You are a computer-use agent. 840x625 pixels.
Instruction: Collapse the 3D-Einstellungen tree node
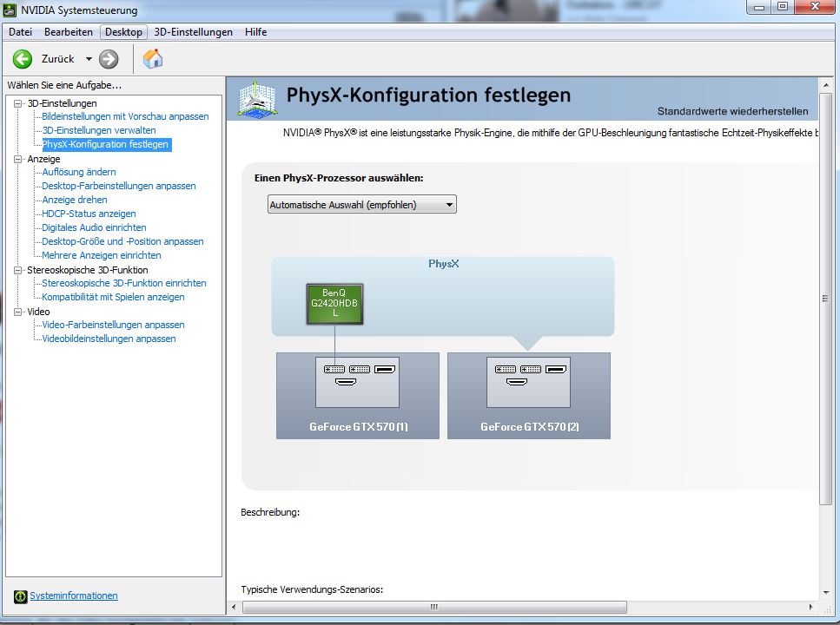(18, 103)
